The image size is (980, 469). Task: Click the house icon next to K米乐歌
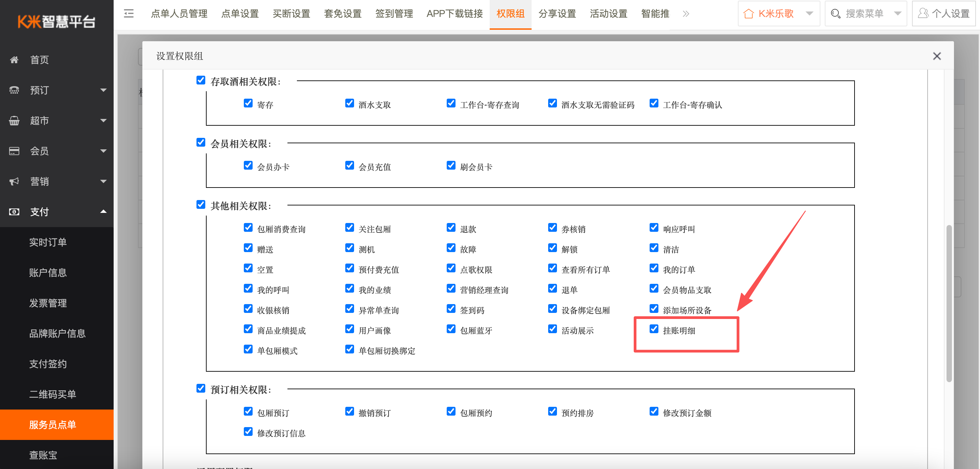pos(749,13)
